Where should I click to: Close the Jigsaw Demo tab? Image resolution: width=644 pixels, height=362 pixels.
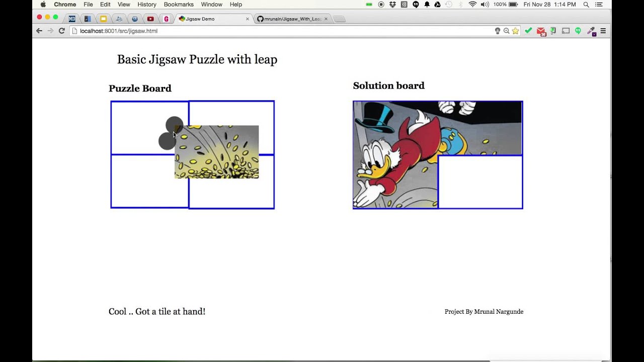click(248, 19)
